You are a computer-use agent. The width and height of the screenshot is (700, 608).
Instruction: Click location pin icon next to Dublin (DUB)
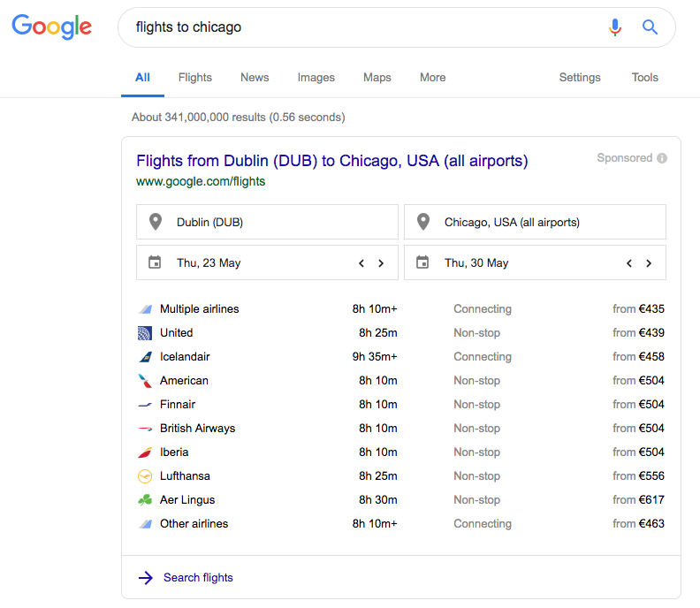coord(156,222)
